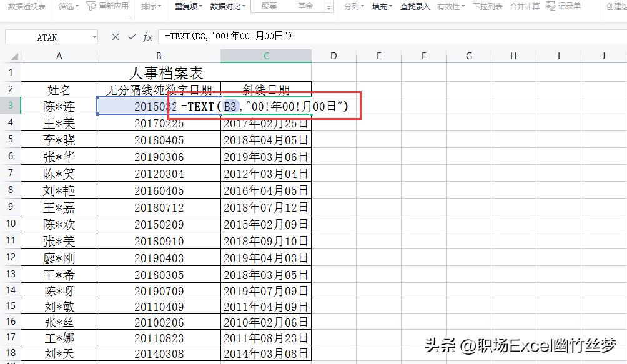Select the 股票 stock option
The image size is (627, 364).
(x=269, y=7)
